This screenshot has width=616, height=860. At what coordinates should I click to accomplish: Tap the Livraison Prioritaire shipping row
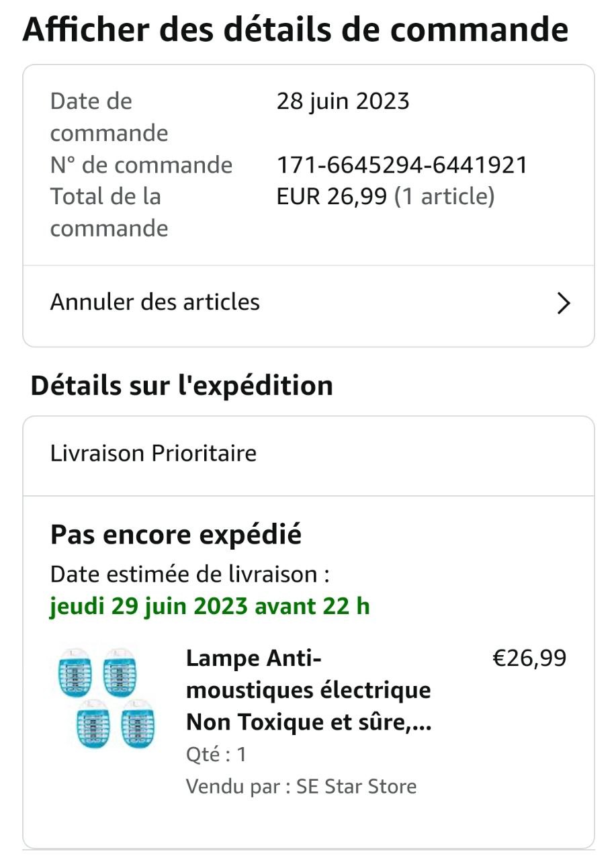tap(154, 454)
